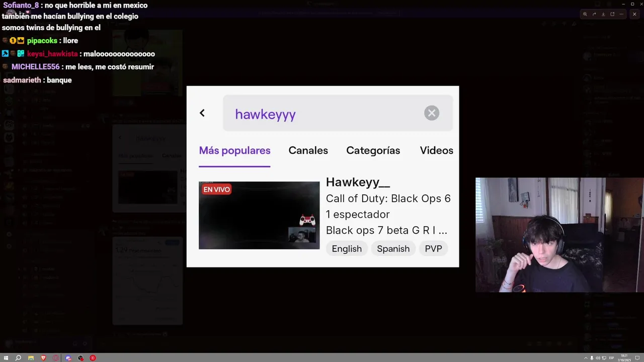
Task: Click chat username Sofianto_8
Action: pyautogui.click(x=21, y=6)
